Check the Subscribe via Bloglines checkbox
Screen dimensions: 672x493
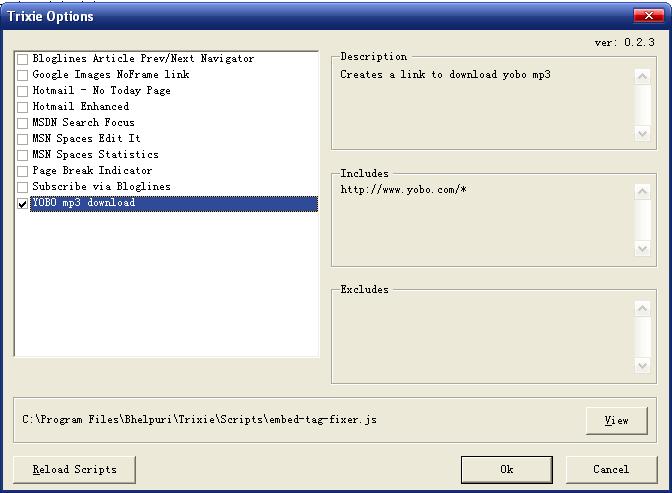tap(22, 187)
